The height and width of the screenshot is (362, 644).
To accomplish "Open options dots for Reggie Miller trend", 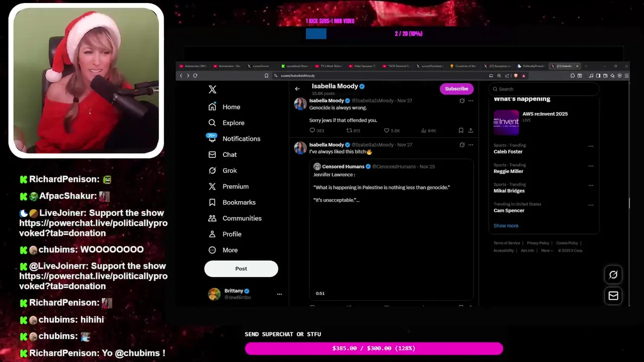I will click(x=591, y=166).
